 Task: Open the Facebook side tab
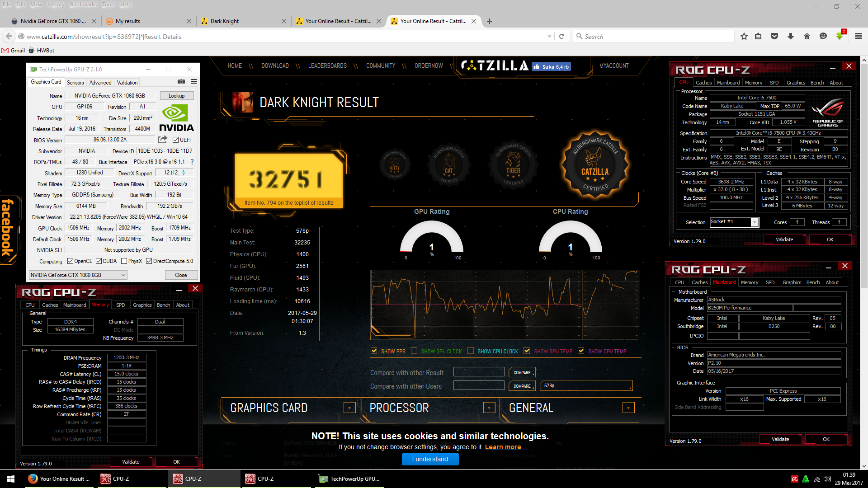tap(8, 229)
